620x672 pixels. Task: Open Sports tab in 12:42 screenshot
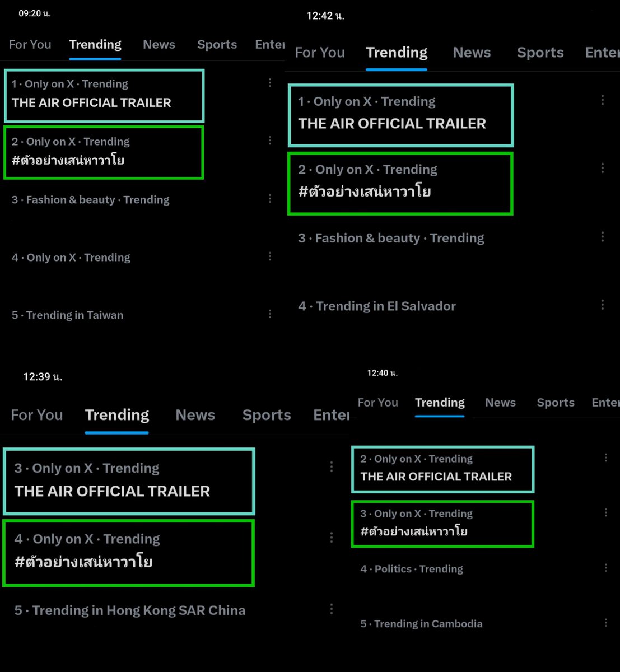540,53
